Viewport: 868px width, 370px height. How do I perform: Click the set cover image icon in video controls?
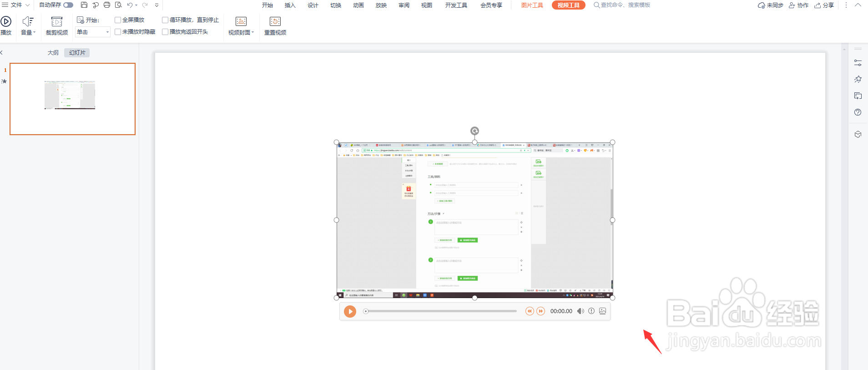pyautogui.click(x=602, y=311)
